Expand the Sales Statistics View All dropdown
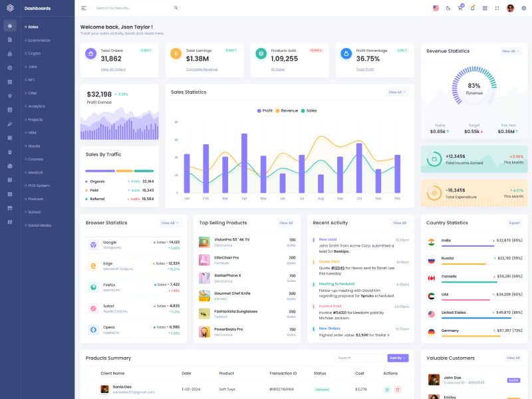 click(397, 92)
